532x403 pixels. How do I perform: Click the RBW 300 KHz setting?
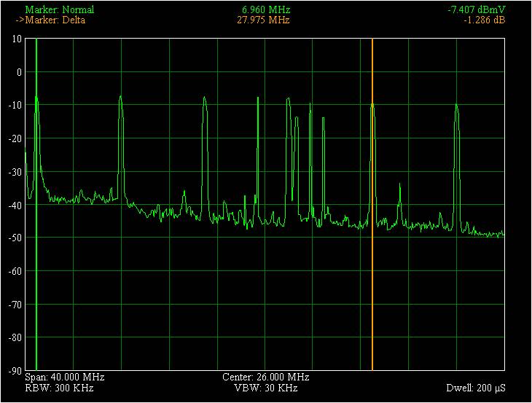coord(59,388)
